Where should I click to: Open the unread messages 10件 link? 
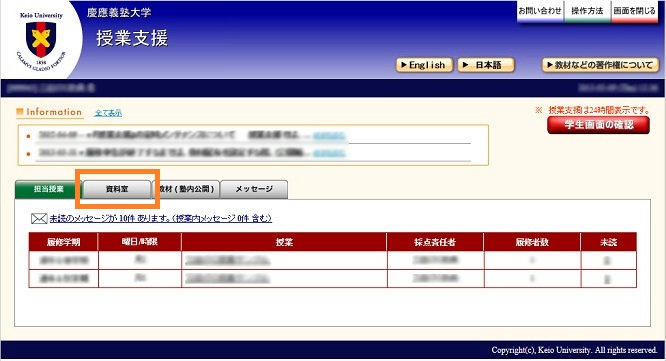coord(161,219)
